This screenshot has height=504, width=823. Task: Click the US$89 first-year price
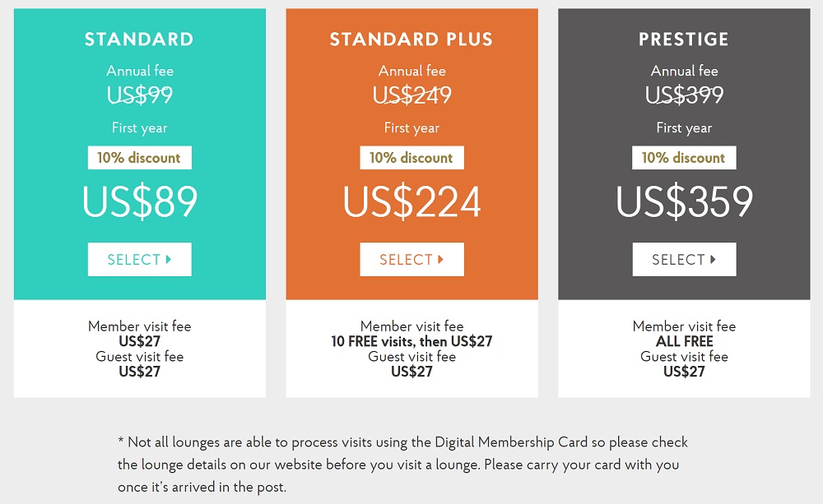140,202
